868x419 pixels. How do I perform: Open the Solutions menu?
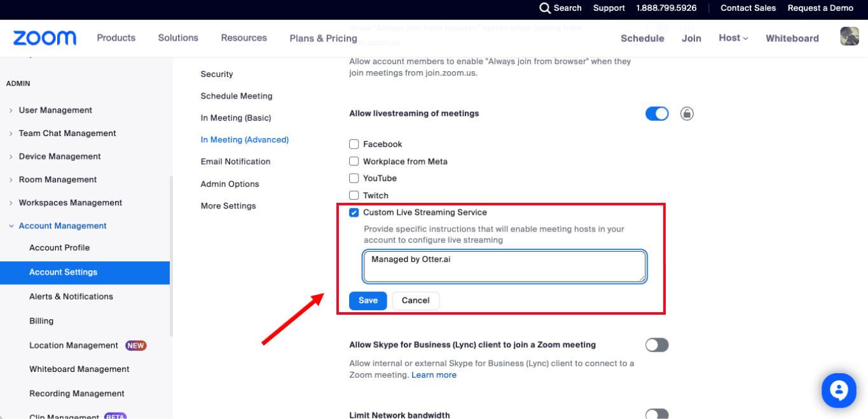[x=178, y=38]
